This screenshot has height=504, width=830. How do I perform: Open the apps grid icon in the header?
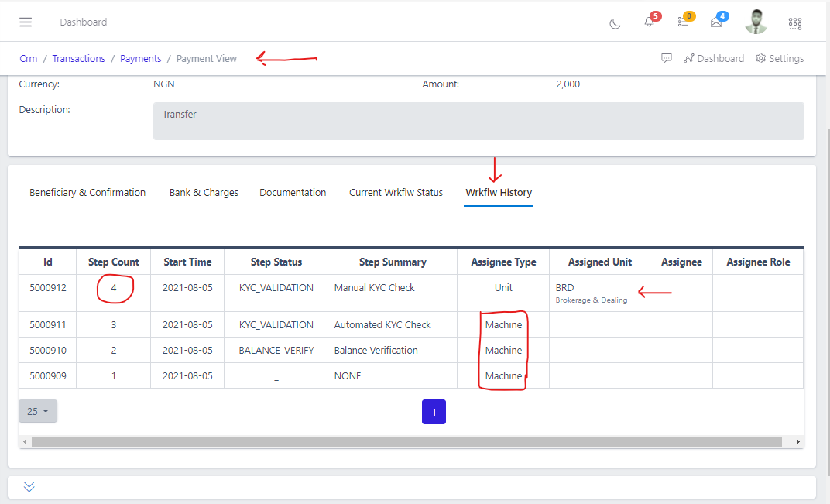pos(794,23)
